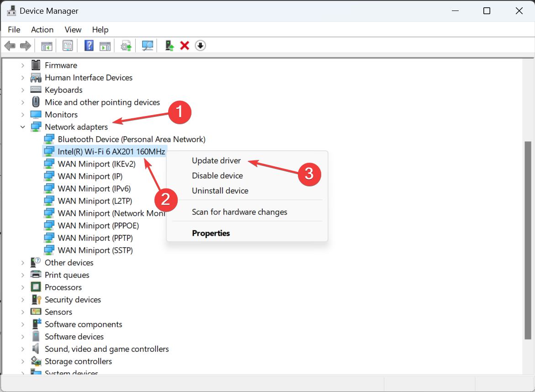Open the Action menu
The height and width of the screenshot is (392, 535).
(42, 30)
